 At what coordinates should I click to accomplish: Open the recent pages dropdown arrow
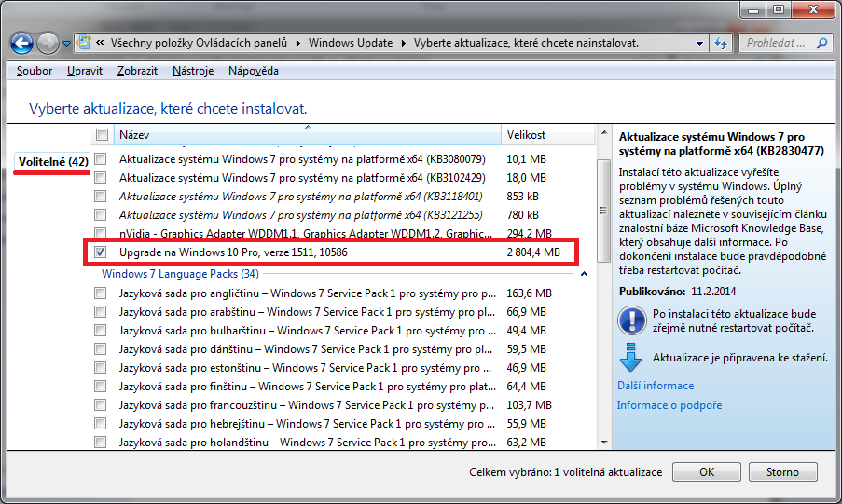tap(67, 44)
